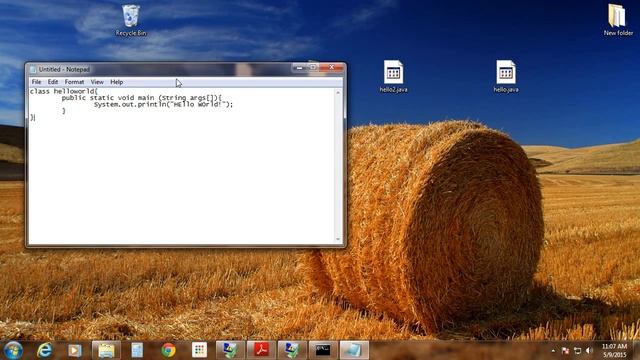Select the Recycle Bin desktop icon
Screen dimensions: 640x360
[131, 20]
